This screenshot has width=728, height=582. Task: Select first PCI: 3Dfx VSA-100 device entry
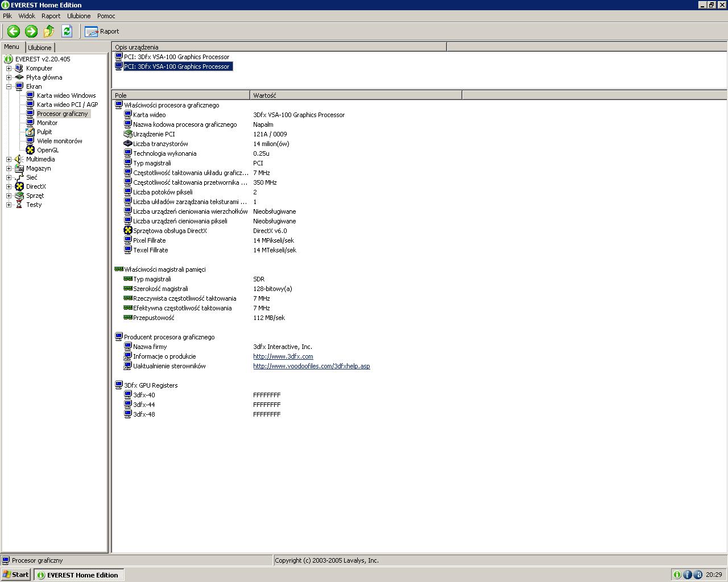coord(176,57)
